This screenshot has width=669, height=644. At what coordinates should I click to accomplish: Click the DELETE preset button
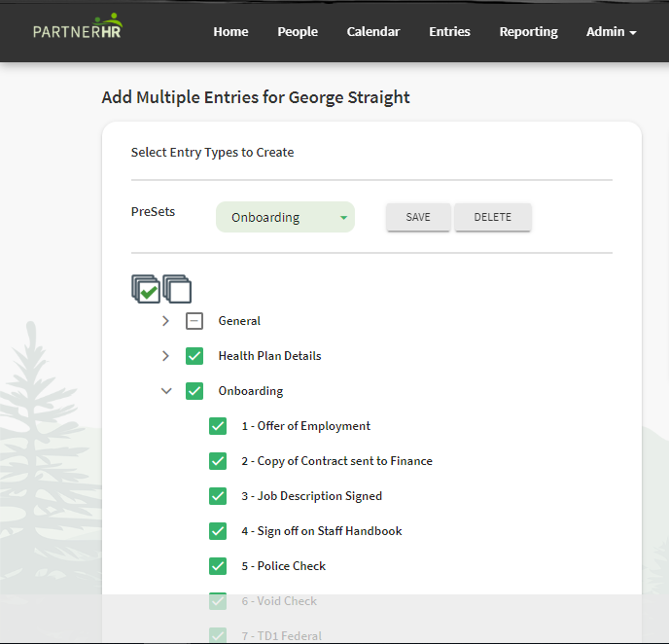[x=492, y=217]
